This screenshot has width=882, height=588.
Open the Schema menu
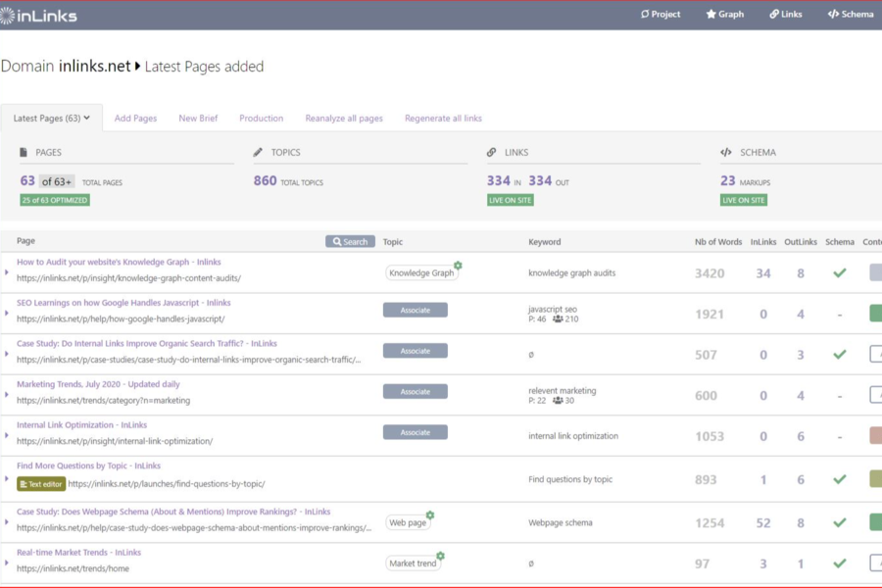coord(851,14)
